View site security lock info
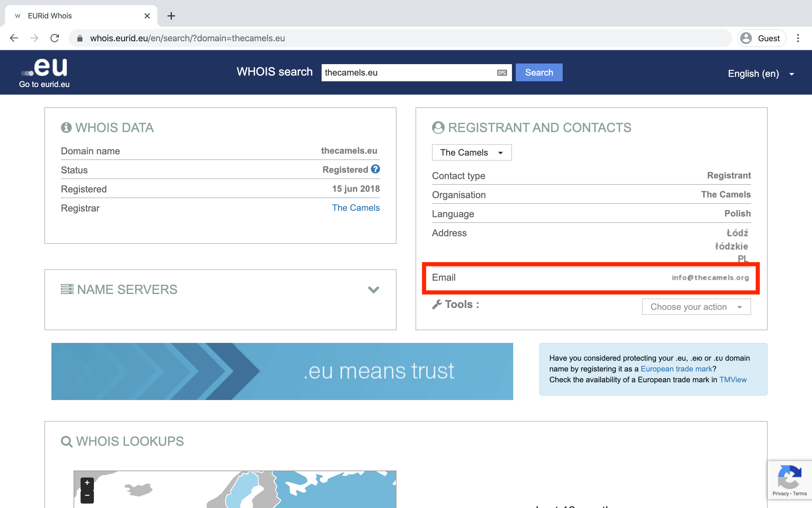812x508 pixels. [x=80, y=38]
